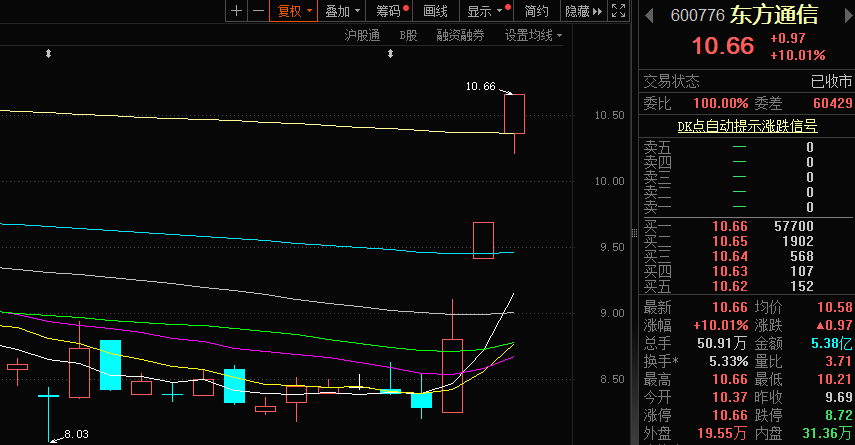Click the left up-down marker above the chart
Screen dimensions: 855x445
48,52
